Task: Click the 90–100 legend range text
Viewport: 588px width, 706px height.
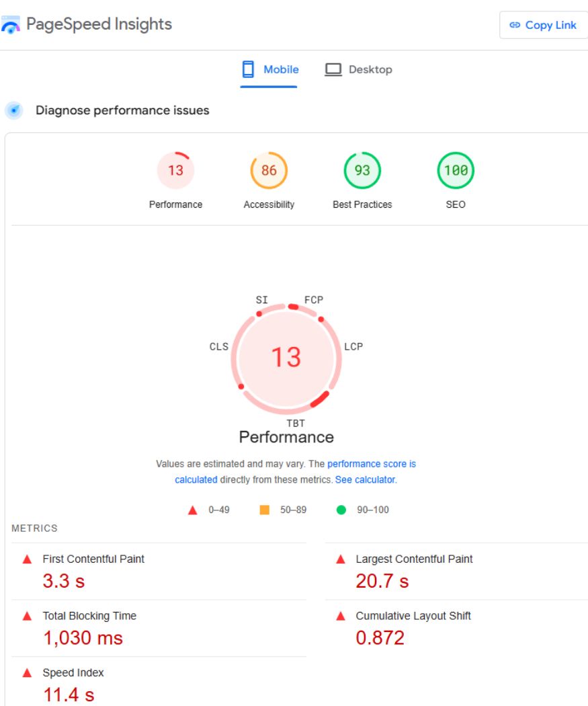Action: click(x=373, y=510)
